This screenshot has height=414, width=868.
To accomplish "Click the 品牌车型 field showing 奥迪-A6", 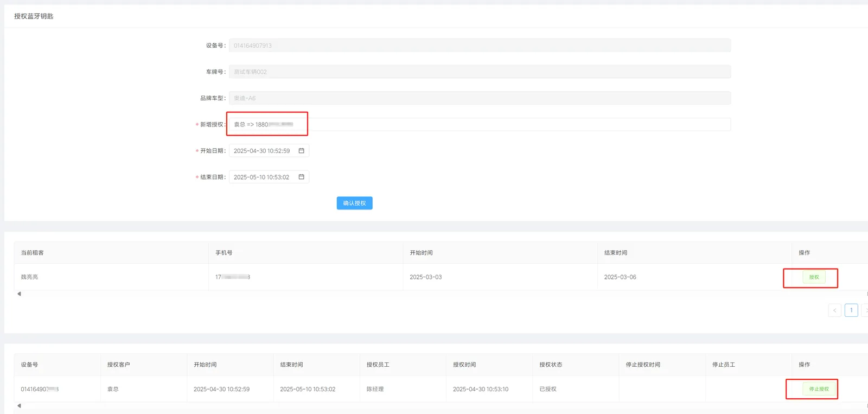I will (480, 98).
